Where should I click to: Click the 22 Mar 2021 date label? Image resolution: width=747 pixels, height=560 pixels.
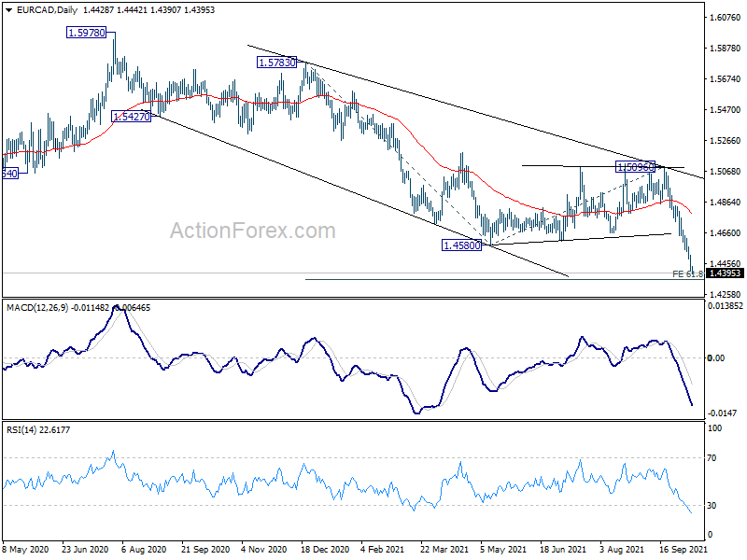pos(444,550)
